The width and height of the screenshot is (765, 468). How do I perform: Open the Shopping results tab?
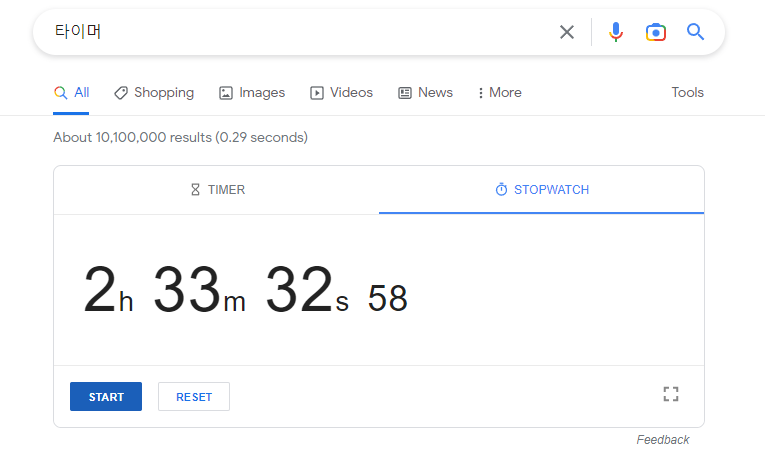154,93
